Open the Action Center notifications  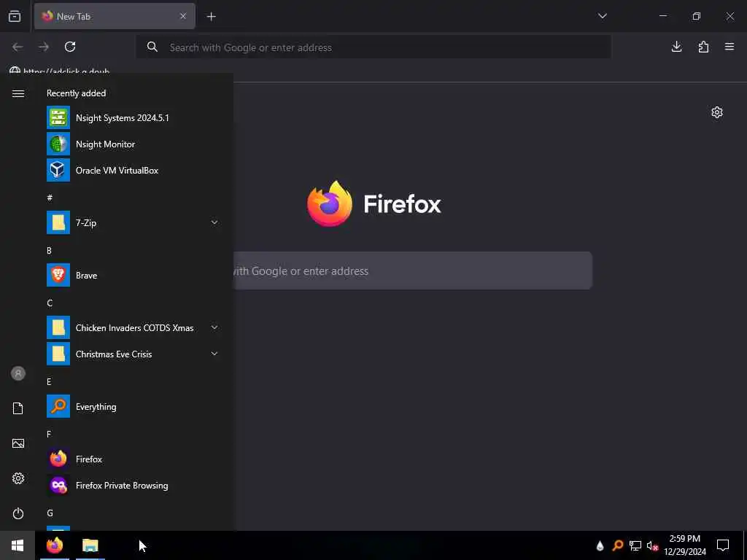coord(723,545)
